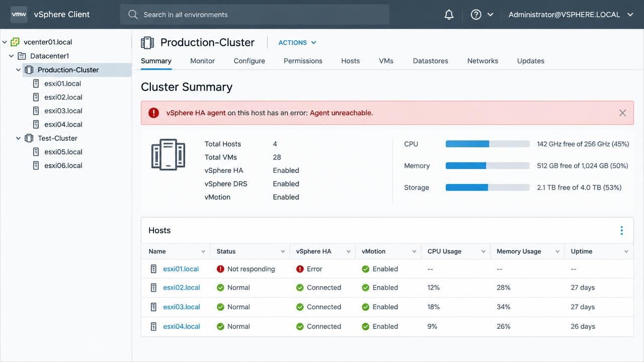Click the Not responding red status icon
The image size is (644, 362).
220,269
